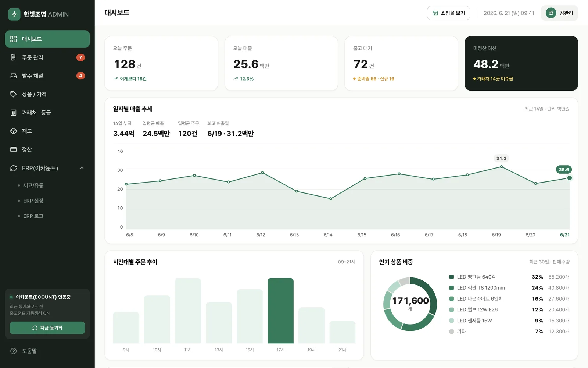Click the 재고 box icon
588x368 pixels.
point(14,131)
